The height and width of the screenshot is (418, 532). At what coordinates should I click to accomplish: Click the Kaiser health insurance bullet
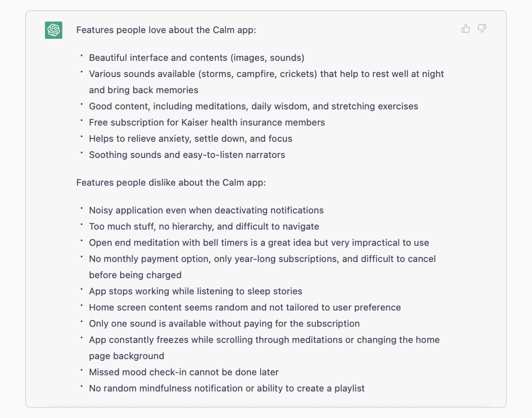[207, 122]
